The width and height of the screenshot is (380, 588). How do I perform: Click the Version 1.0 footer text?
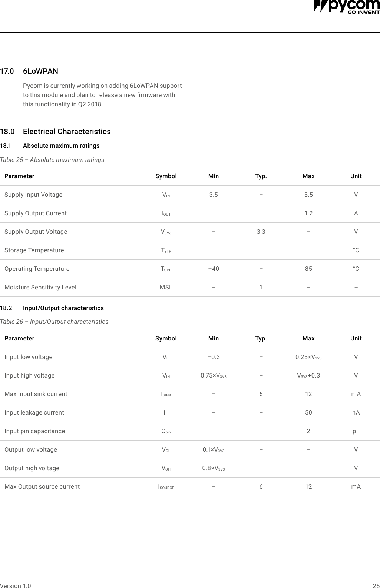pos(16,585)
